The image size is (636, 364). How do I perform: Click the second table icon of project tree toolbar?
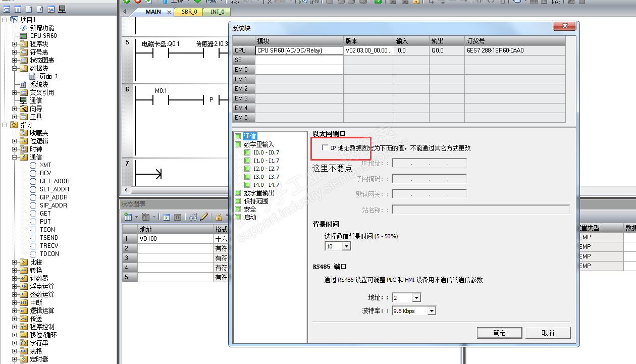click(x=18, y=9)
